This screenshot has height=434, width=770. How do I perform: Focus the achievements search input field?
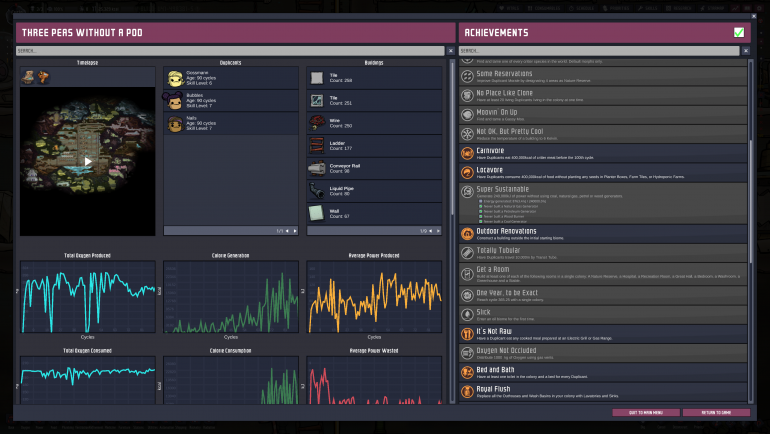click(600, 50)
